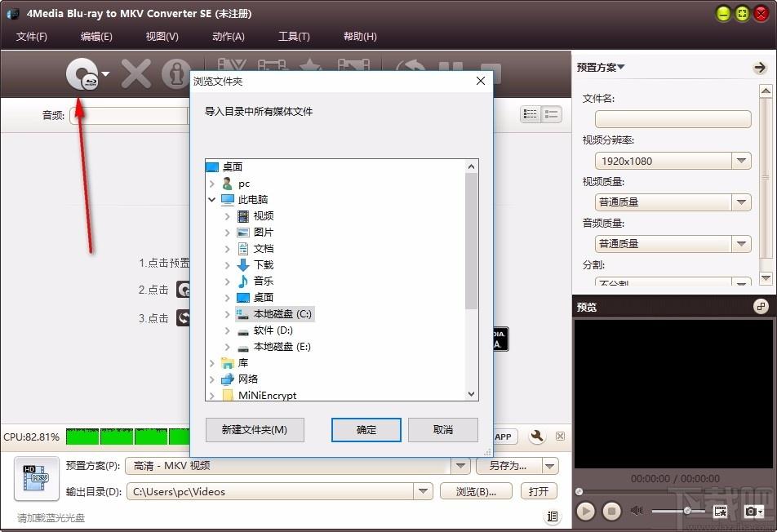Image resolution: width=777 pixels, height=532 pixels.
Task: Click the HD MKV profile icon
Action: tap(37, 478)
